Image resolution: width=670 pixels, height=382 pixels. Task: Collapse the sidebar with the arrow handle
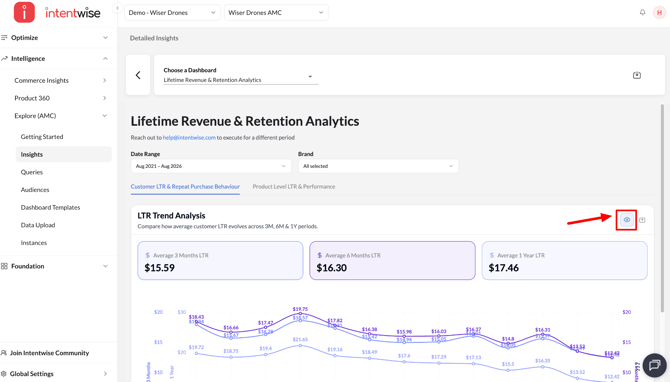coord(118,8)
